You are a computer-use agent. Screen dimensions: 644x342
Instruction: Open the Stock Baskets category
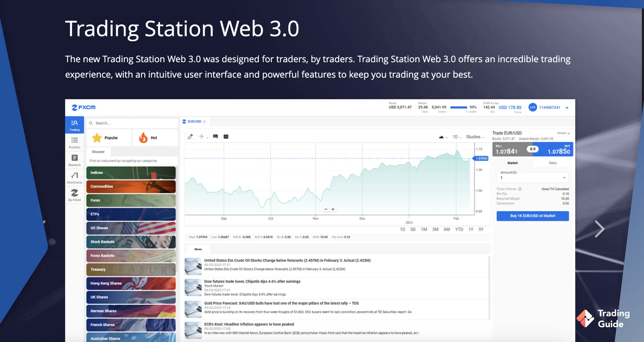click(x=131, y=242)
